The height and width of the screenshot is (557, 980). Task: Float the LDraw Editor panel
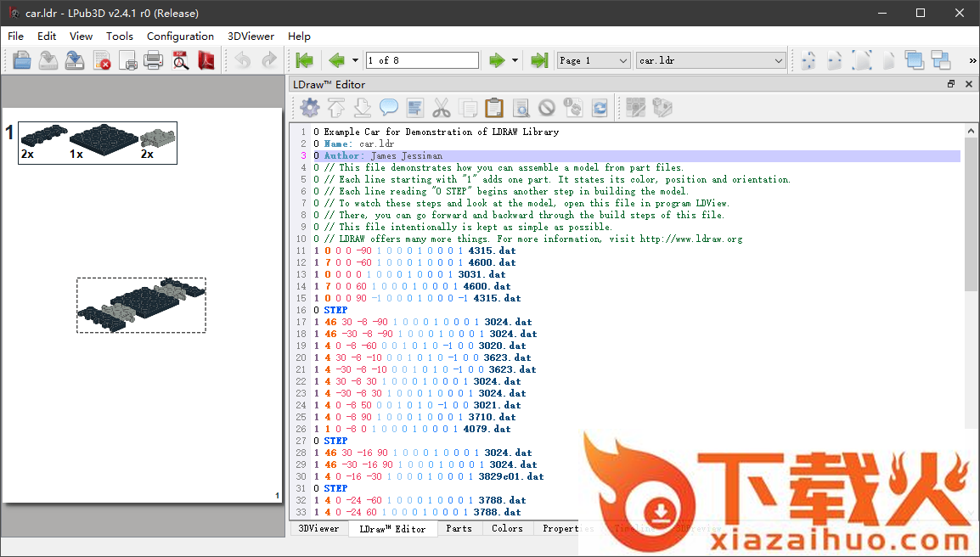(x=951, y=84)
